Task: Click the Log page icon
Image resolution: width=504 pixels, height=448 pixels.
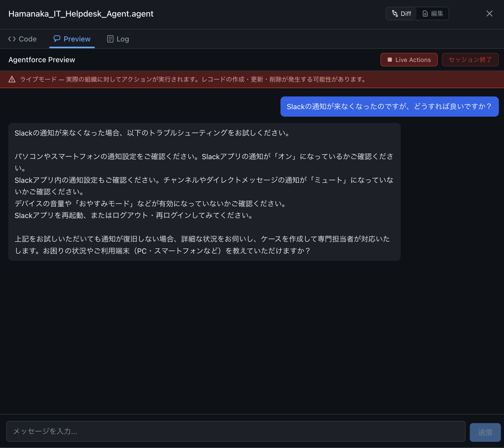Action: (110, 39)
